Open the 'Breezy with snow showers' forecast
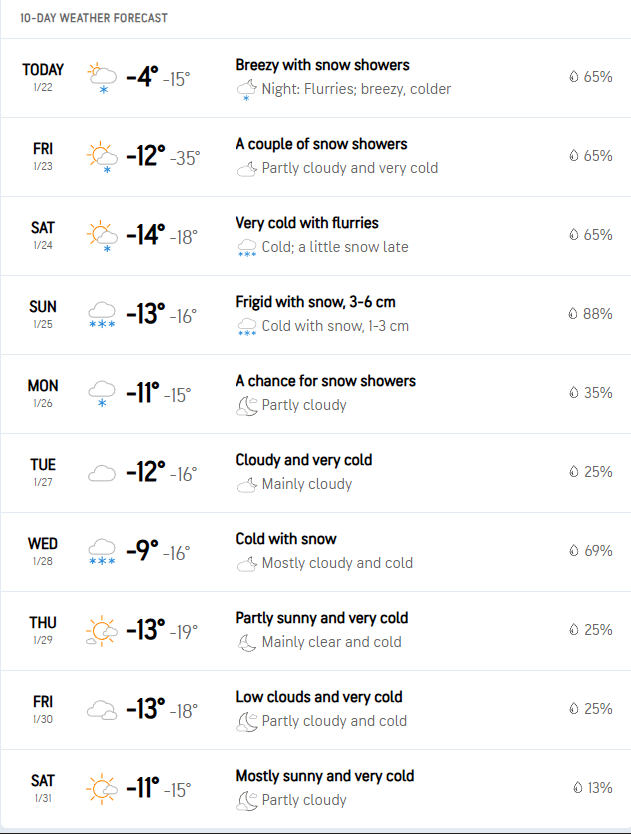 click(x=322, y=65)
